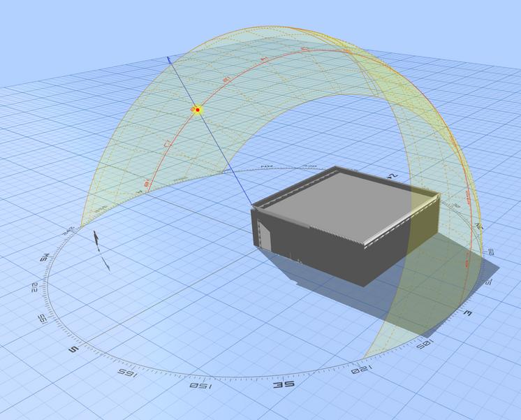Click the mirrored SE compass label
The width and height of the screenshot is (521, 420).
pos(284,384)
